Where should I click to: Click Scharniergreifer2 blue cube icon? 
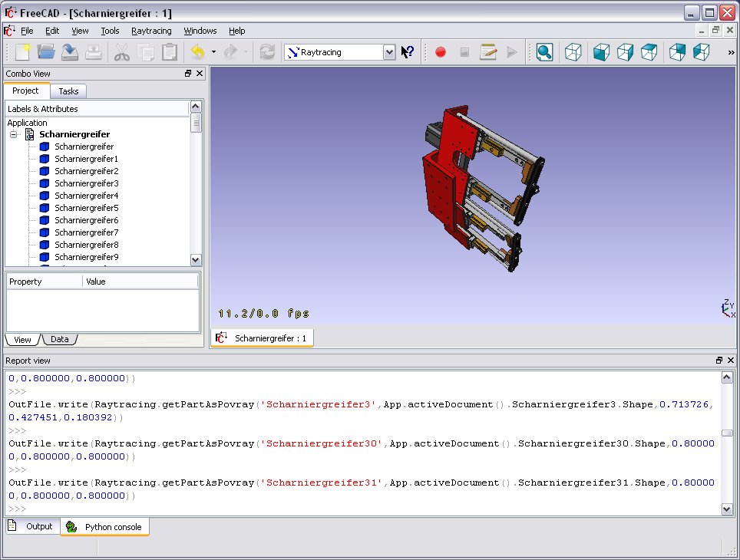pyautogui.click(x=45, y=171)
